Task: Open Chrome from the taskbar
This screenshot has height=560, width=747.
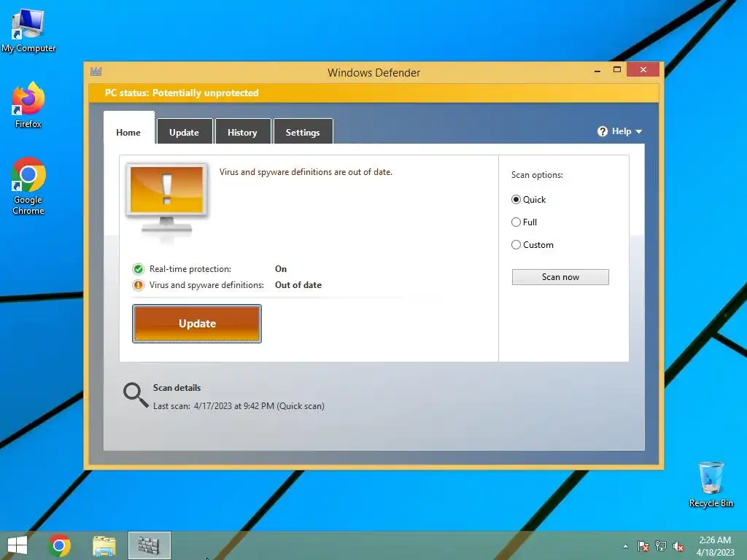Action: [59, 545]
